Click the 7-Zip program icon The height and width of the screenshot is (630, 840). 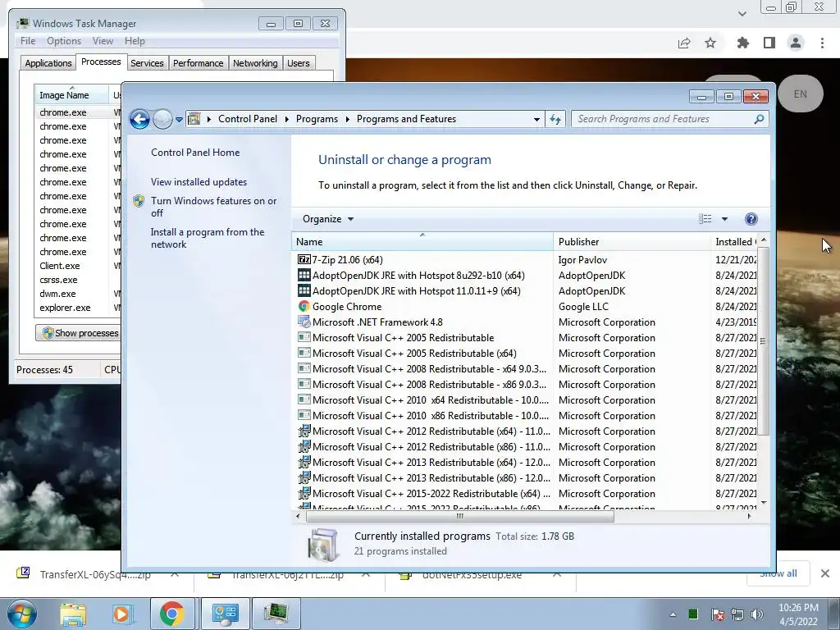point(304,259)
